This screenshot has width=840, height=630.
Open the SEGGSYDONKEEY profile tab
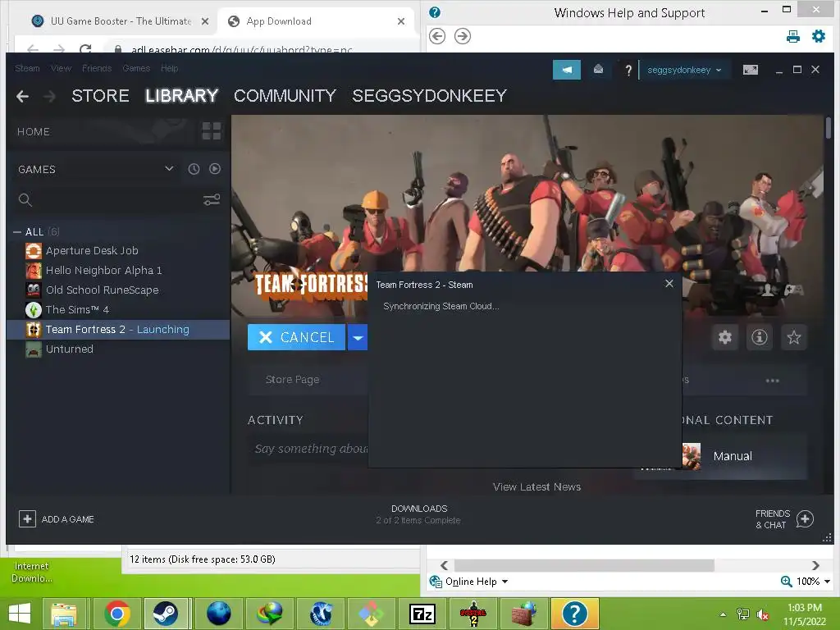[429, 96]
